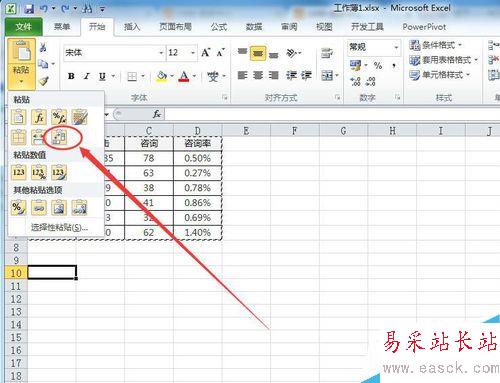Open the PowerPivot tab
500x383 pixels.
(x=424, y=27)
